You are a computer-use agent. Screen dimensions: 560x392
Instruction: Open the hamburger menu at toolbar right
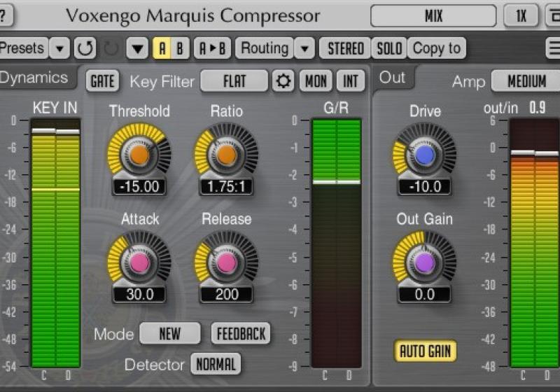click(553, 48)
